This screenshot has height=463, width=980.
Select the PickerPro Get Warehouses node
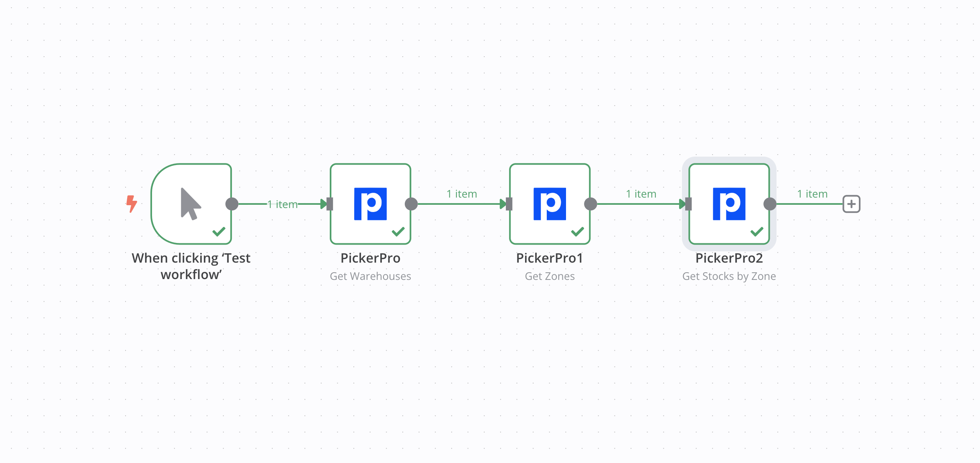pyautogui.click(x=370, y=204)
